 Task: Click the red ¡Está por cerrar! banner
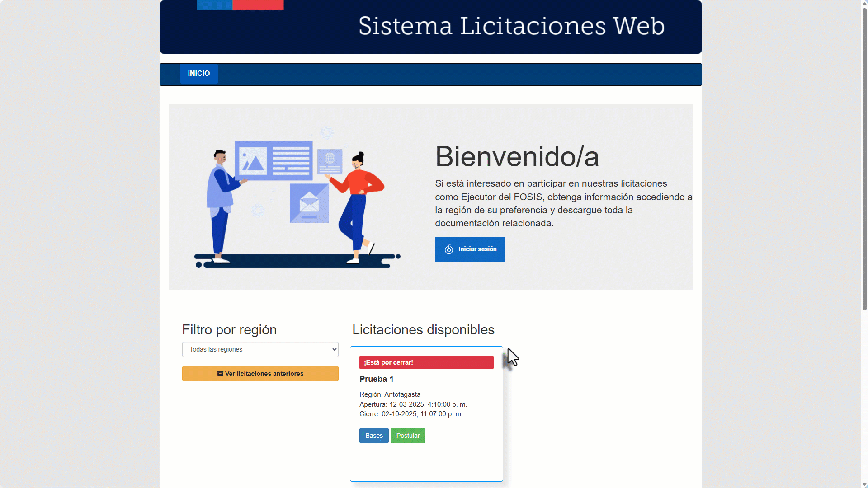click(x=426, y=362)
